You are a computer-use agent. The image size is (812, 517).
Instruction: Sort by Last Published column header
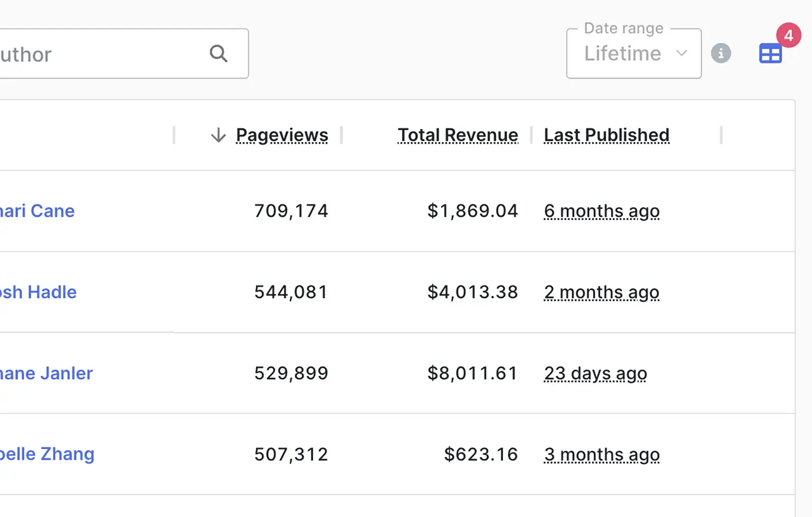click(606, 135)
